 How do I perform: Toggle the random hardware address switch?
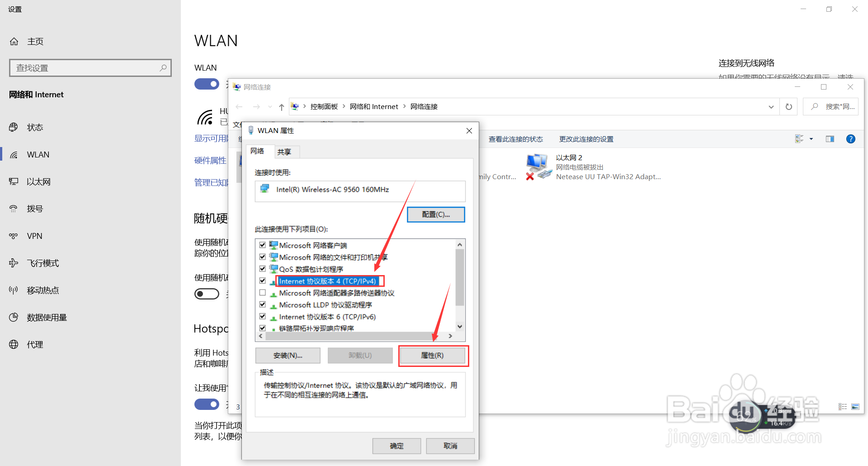click(x=207, y=294)
